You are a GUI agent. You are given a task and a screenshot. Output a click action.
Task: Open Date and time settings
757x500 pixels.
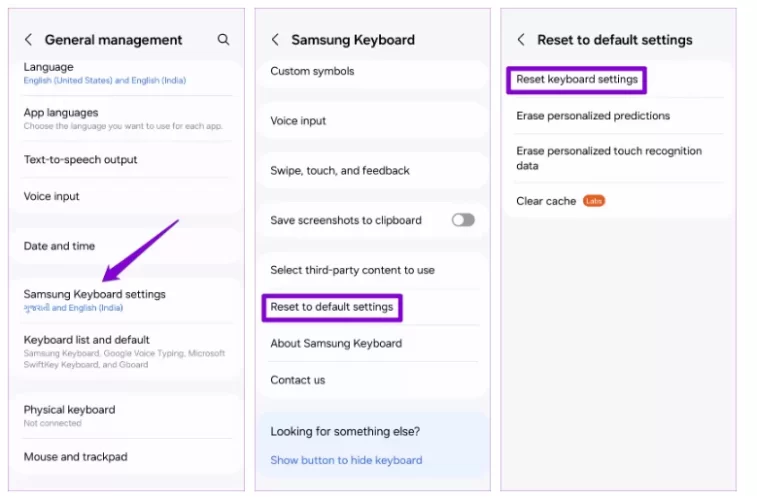[59, 246]
